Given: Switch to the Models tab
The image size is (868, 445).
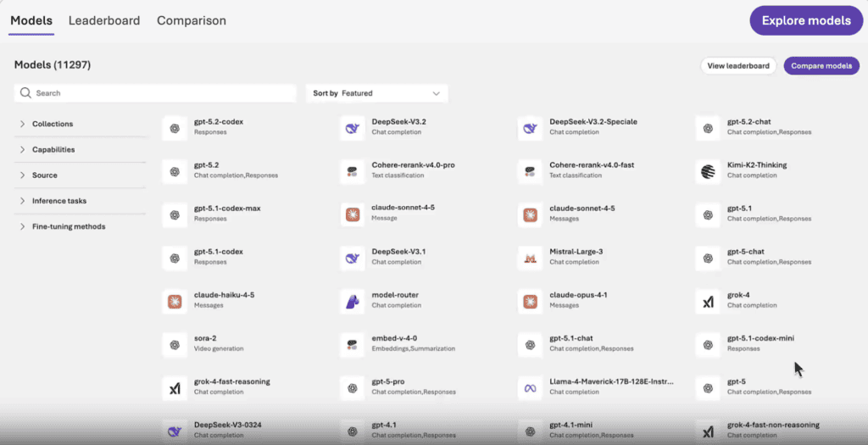Looking at the screenshot, I should (31, 20).
